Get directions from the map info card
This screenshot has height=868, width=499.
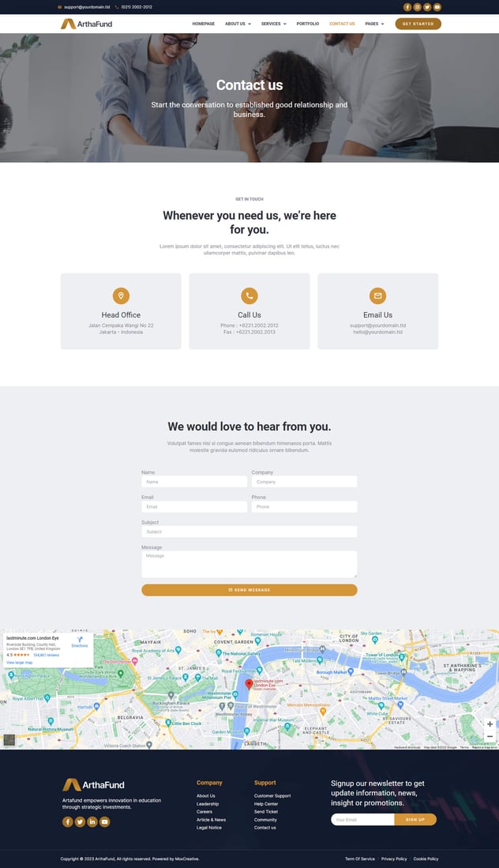[80, 641]
